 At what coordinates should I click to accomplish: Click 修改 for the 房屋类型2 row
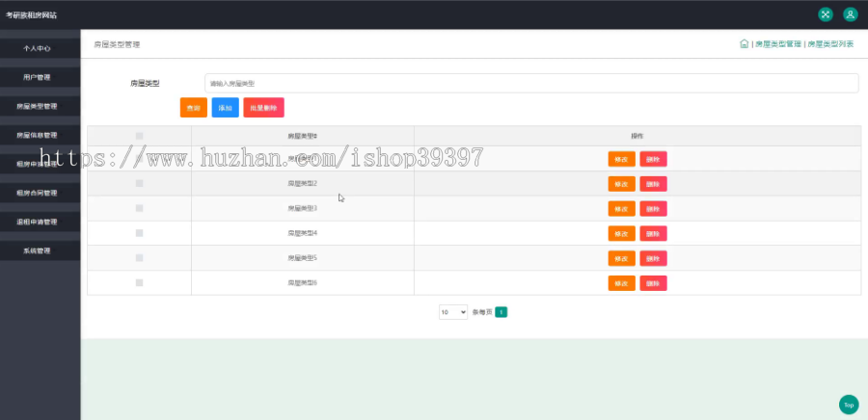(x=622, y=184)
